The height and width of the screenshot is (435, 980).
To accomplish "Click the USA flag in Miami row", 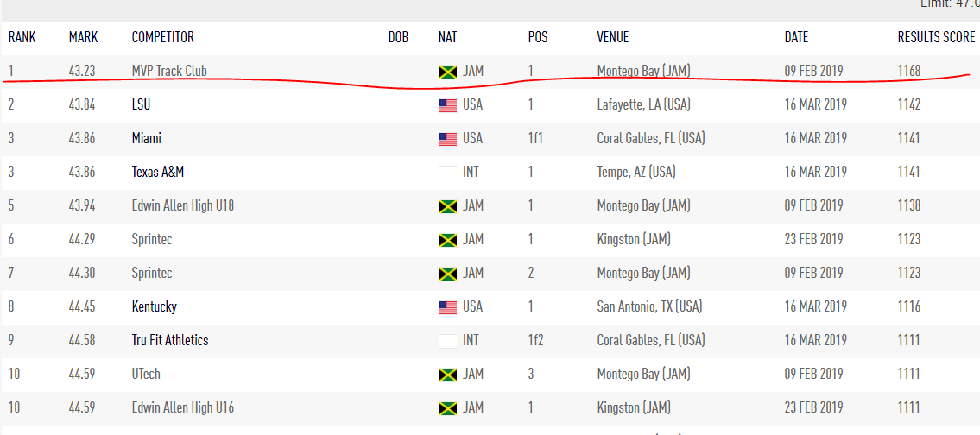I will pos(447,139).
